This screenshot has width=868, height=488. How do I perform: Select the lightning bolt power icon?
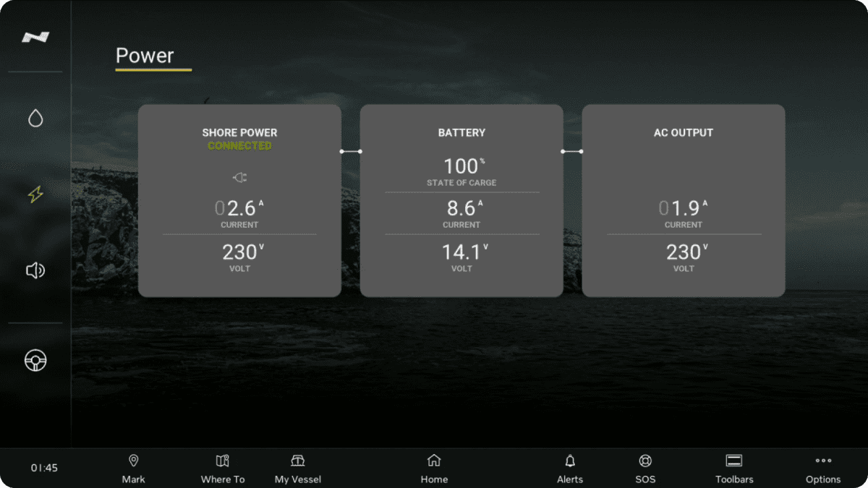[x=35, y=194]
